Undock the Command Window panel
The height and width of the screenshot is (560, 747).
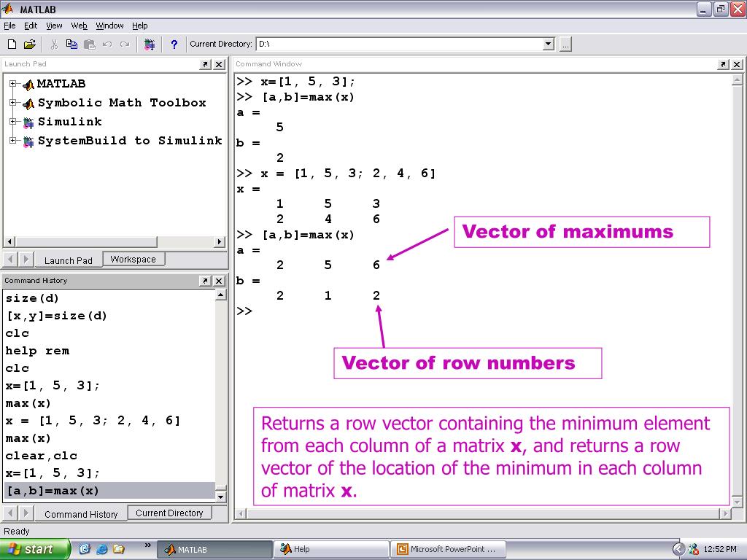coord(723,64)
